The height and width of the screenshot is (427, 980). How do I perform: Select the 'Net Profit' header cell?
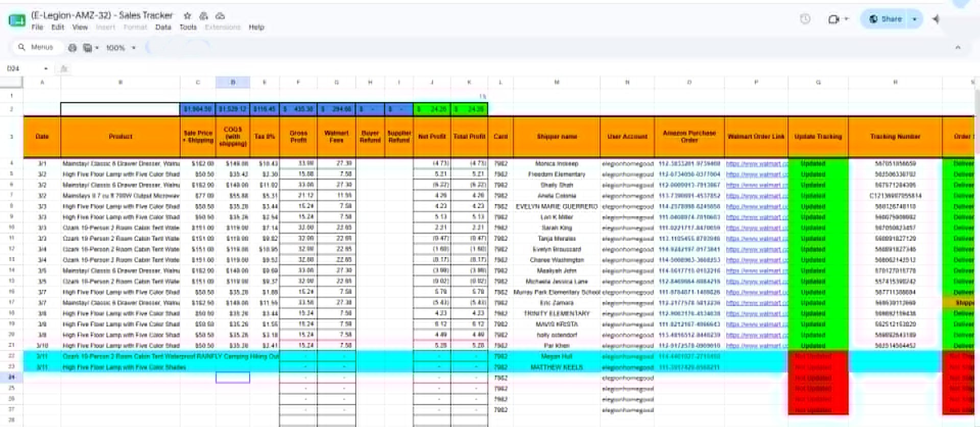(432, 137)
